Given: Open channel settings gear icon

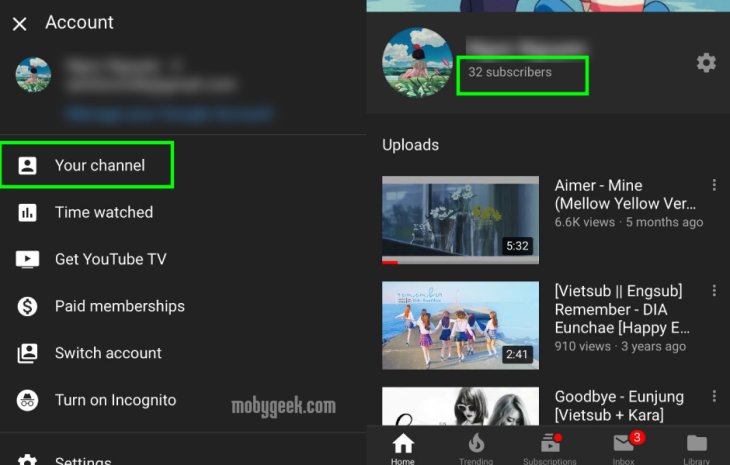Looking at the screenshot, I should coord(706,63).
